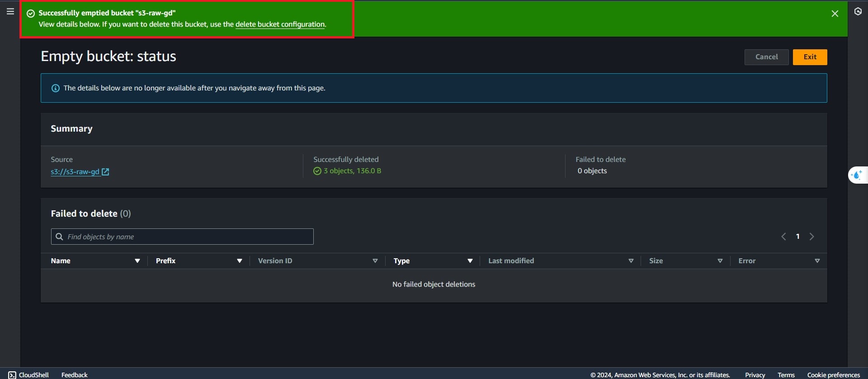
Task: Dismiss the green success notification banner
Action: [835, 14]
